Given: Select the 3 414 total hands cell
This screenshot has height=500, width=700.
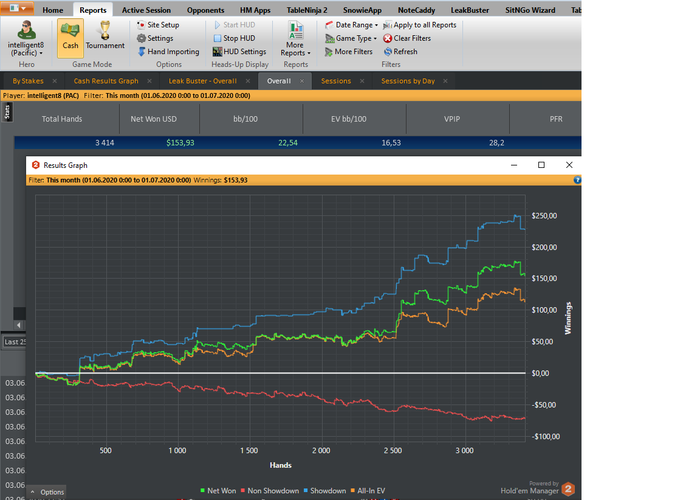Looking at the screenshot, I should tap(104, 143).
